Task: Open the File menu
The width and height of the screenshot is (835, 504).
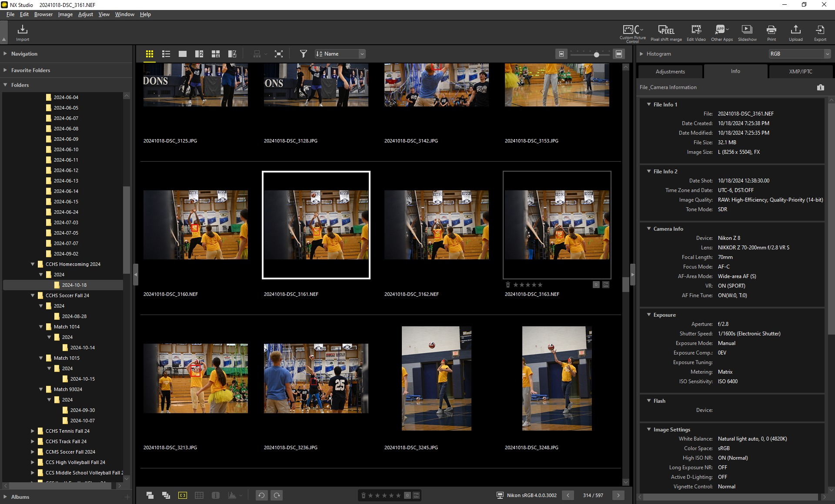Action: 10,14
